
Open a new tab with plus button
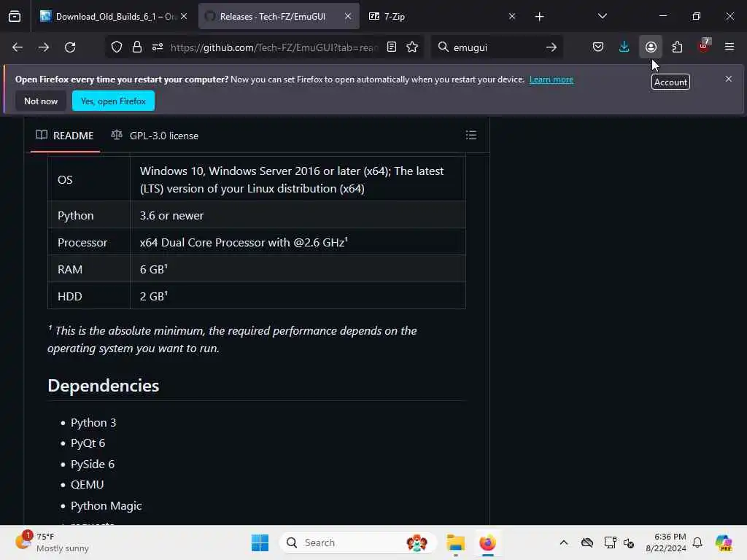tap(539, 17)
